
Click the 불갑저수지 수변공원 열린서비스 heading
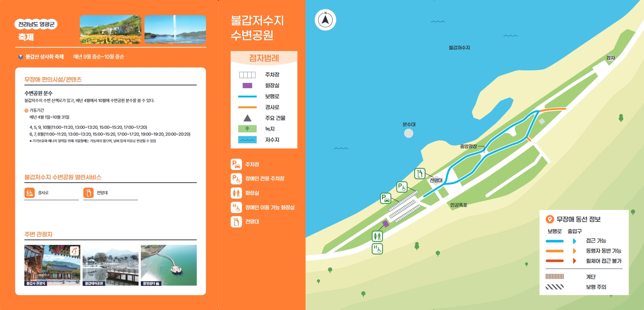(x=63, y=177)
